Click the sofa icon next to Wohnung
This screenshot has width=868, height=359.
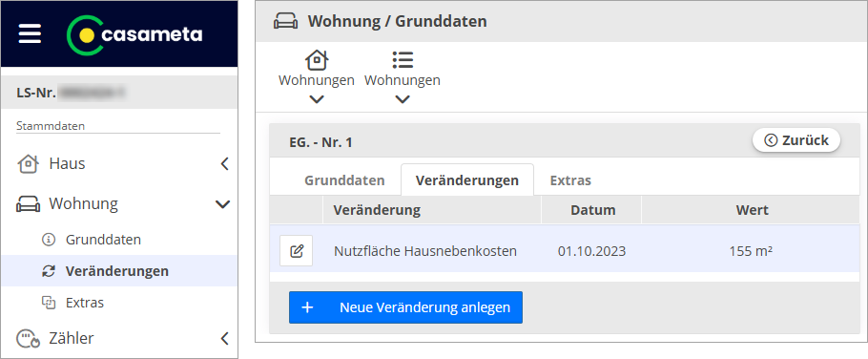click(x=29, y=204)
